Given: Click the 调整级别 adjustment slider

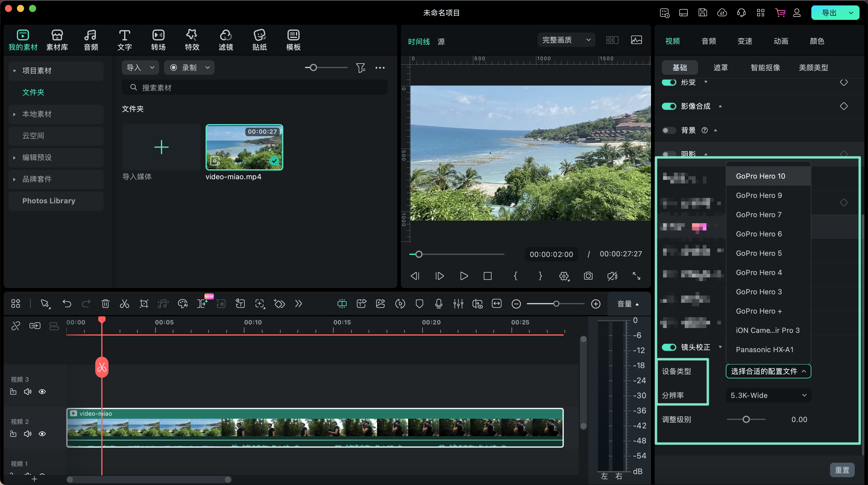Looking at the screenshot, I should coord(746,419).
